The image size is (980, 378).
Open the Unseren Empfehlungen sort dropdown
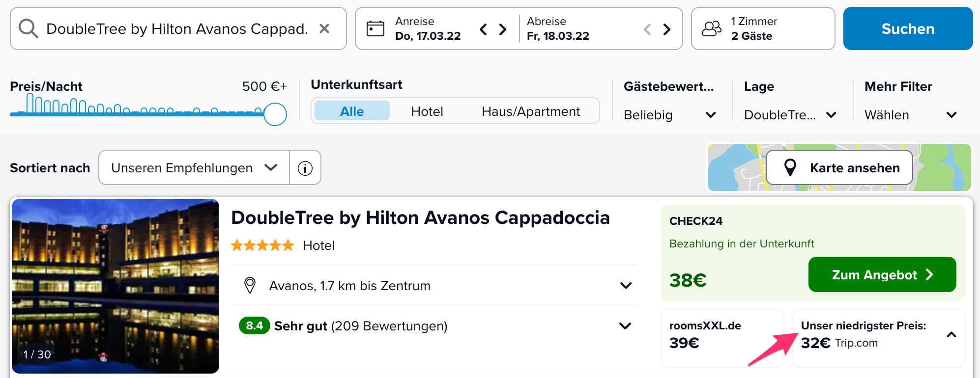point(194,167)
